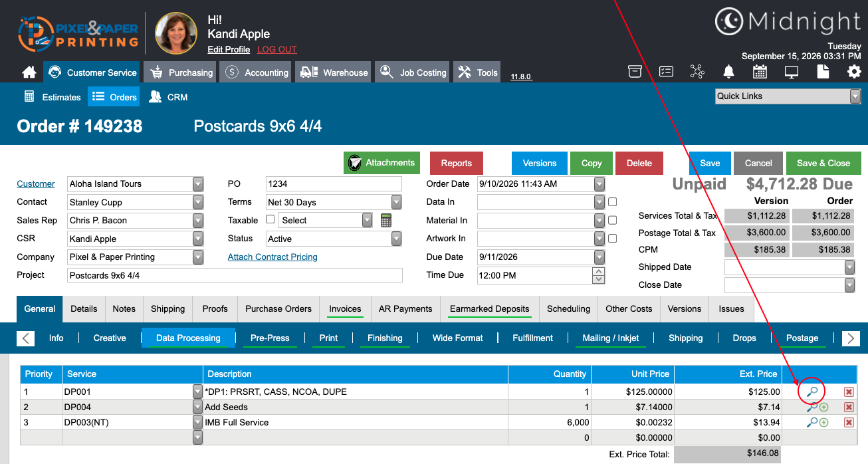Select the Mailing / Inkjet sub-tab
Image resolution: width=868 pixels, height=464 pixels.
611,338
